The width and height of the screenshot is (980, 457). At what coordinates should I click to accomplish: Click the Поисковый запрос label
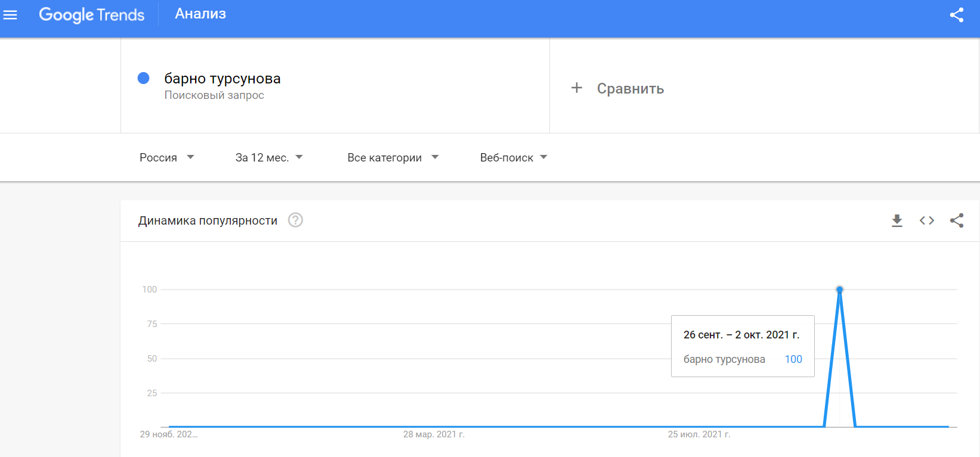click(x=214, y=95)
